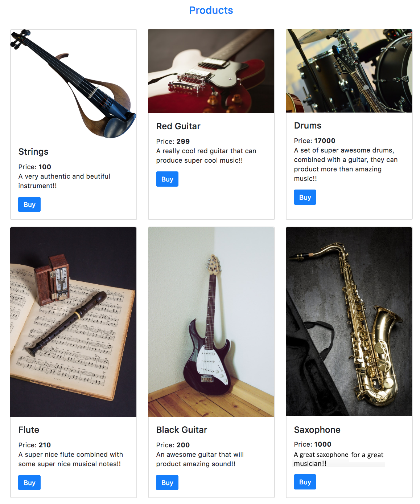Click the Red Guitar title text
The height and width of the screenshot is (504, 420).
click(x=178, y=126)
